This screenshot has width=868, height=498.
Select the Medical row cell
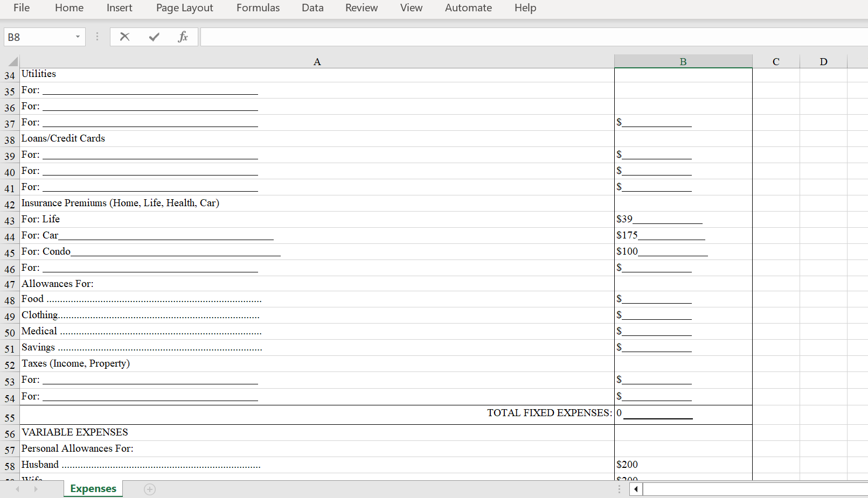[x=317, y=332]
